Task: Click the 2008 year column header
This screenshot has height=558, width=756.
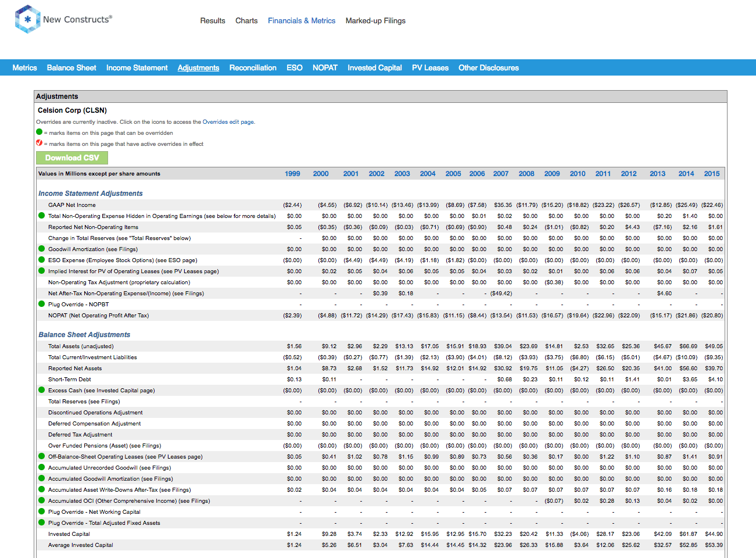Action: tap(526, 174)
